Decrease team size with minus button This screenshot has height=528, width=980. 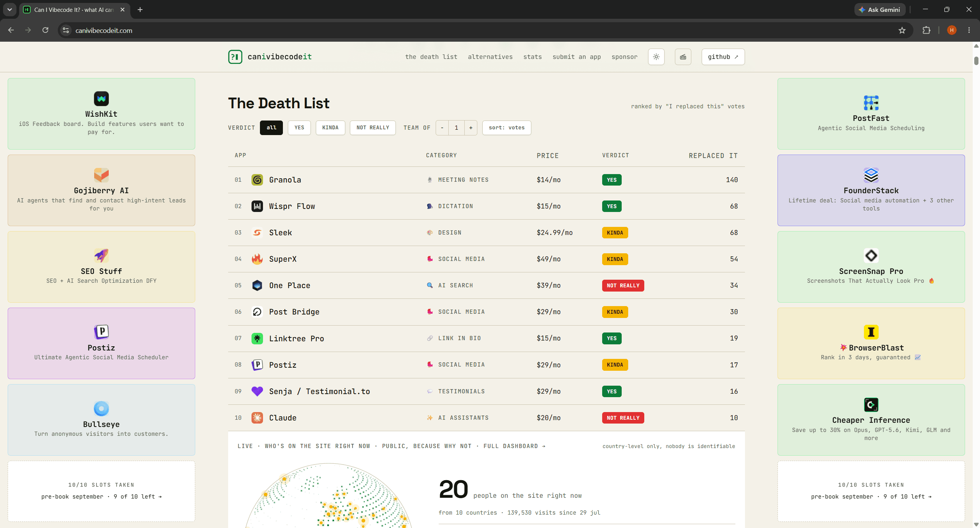442,127
